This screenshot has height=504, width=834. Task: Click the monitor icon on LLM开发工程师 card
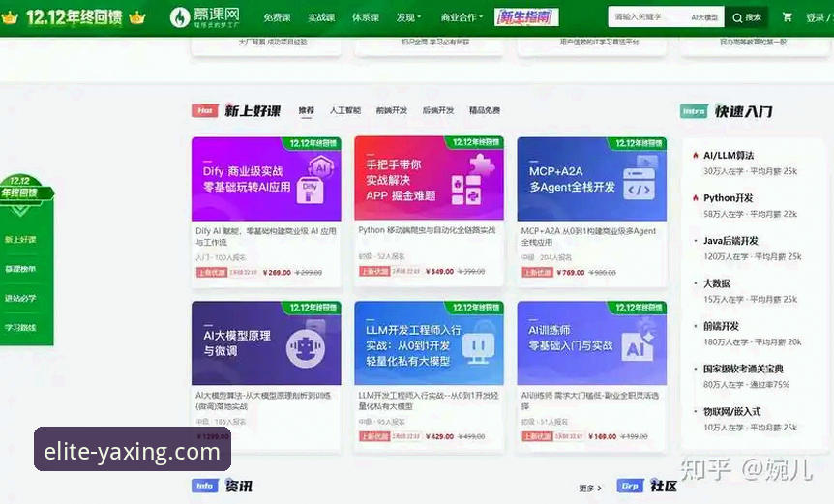(x=478, y=349)
